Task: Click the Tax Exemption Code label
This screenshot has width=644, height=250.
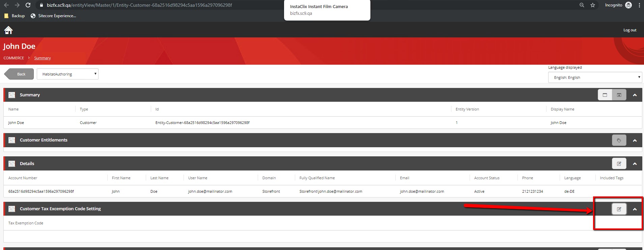Action: [26, 223]
